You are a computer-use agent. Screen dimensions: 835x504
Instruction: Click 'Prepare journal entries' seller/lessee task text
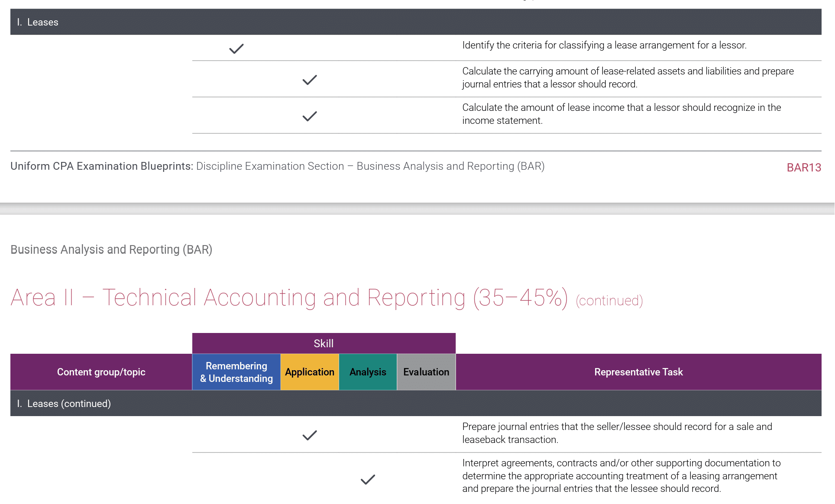click(x=617, y=433)
